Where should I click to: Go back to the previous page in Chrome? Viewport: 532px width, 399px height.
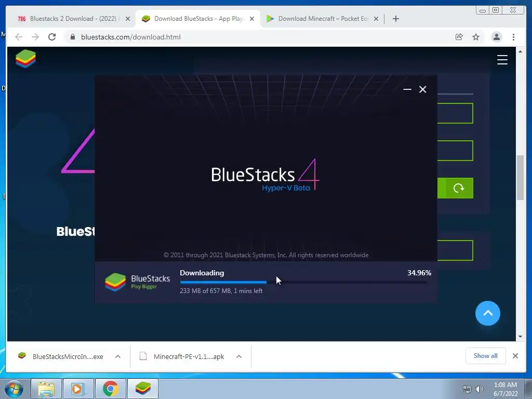pyautogui.click(x=19, y=37)
